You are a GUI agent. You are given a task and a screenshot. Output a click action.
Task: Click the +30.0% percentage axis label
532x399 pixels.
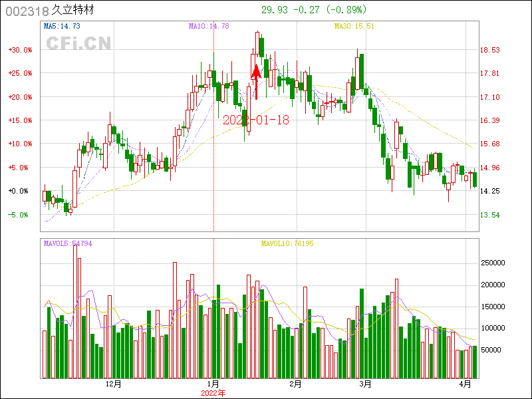coord(20,50)
